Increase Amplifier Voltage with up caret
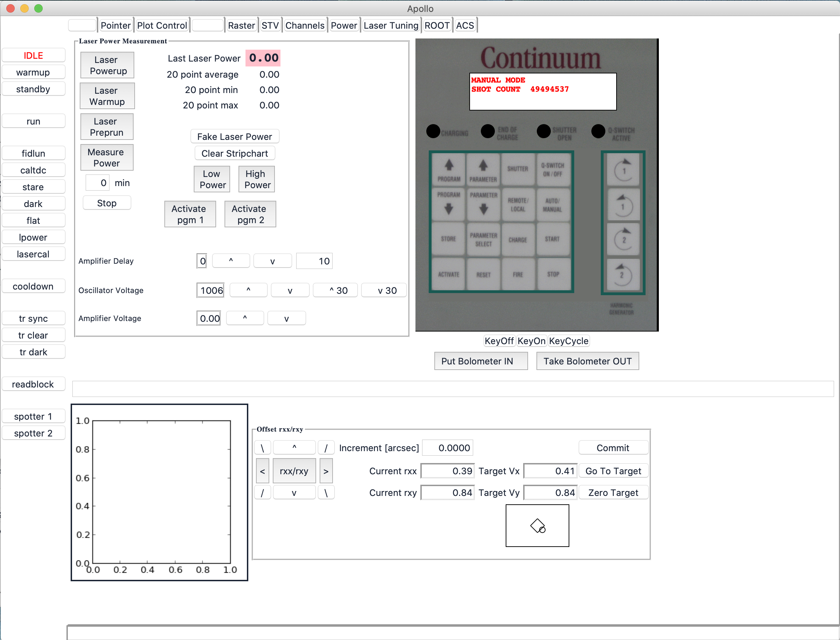 245,318
